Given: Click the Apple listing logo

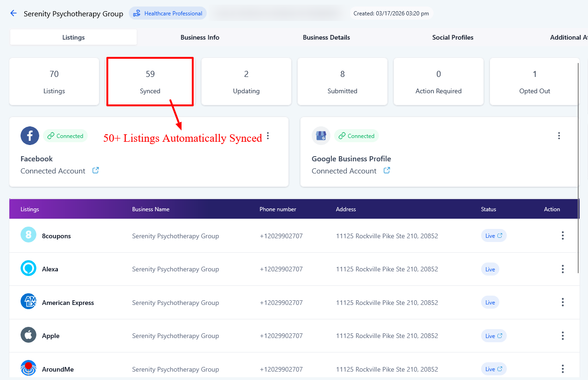Looking at the screenshot, I should click(28, 335).
